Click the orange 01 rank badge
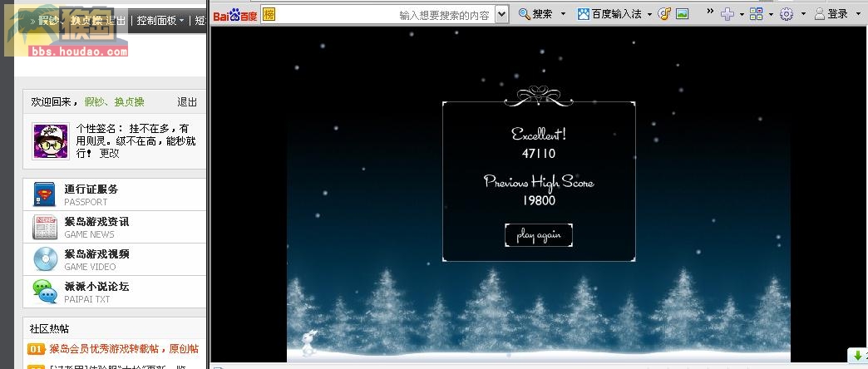868x369 pixels. (x=36, y=349)
